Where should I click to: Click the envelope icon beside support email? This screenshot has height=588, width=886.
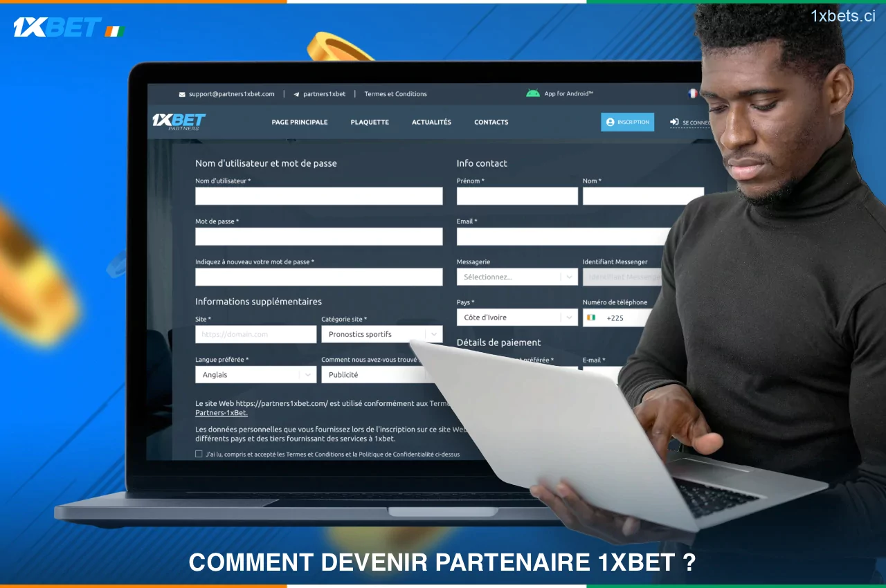(x=182, y=94)
